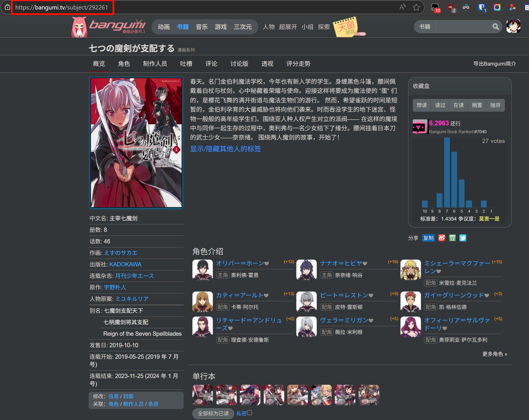529x420 pixels.
Task: Select 三次元 in the top navigation
Action: (243, 27)
